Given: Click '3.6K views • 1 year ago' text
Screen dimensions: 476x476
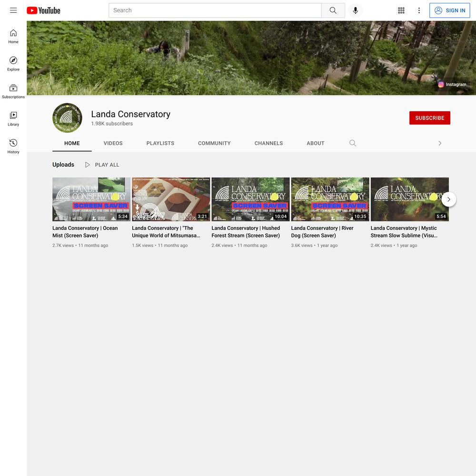Looking at the screenshot, I should click(314, 245).
